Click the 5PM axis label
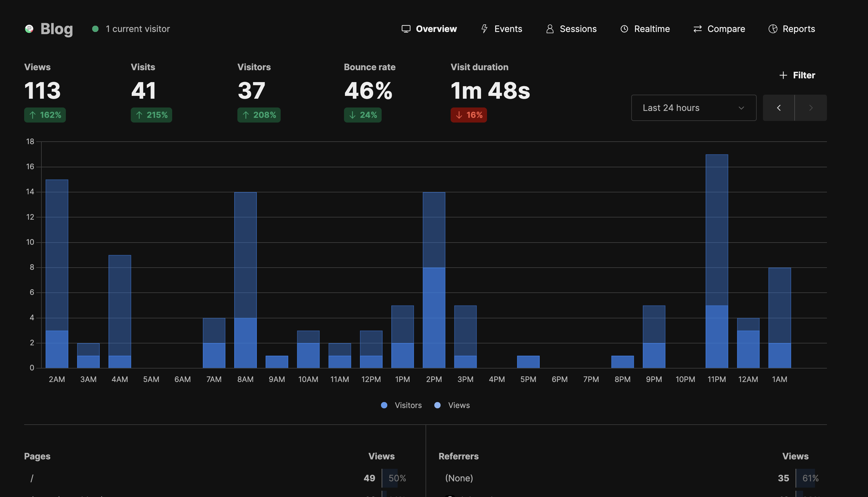The height and width of the screenshot is (497, 868). (528, 379)
